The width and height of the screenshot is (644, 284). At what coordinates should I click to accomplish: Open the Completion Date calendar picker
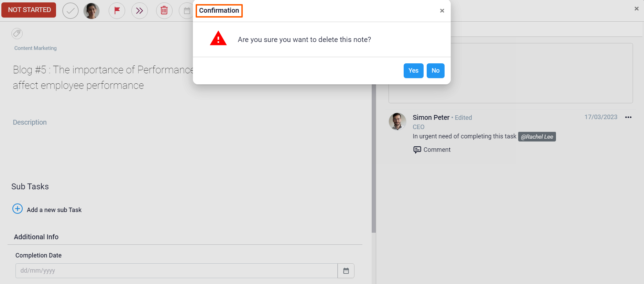(x=346, y=271)
